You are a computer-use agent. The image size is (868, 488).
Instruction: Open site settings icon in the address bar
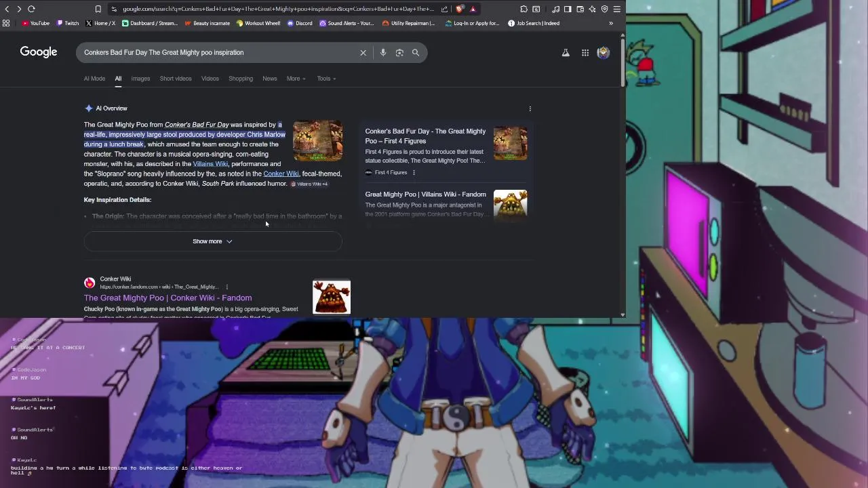[x=114, y=9]
